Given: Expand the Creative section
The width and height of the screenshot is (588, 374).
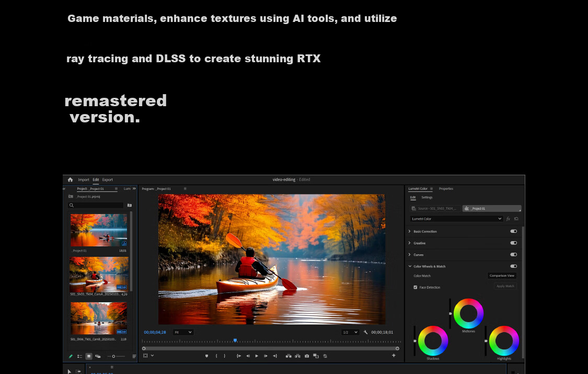Looking at the screenshot, I should pyautogui.click(x=409, y=243).
